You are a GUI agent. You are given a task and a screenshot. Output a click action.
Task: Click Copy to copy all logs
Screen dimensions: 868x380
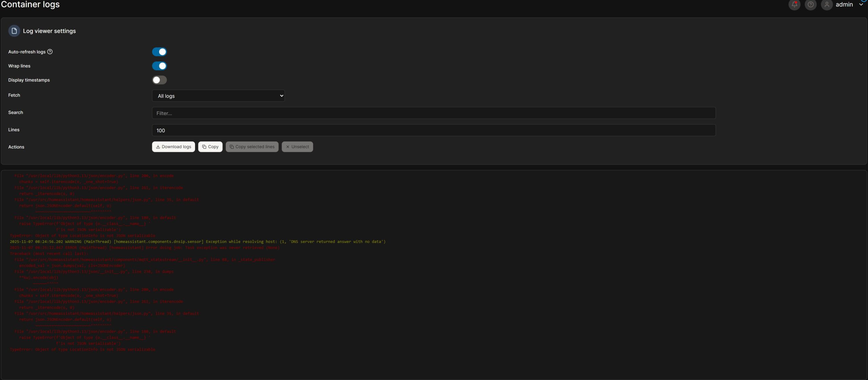click(x=210, y=147)
